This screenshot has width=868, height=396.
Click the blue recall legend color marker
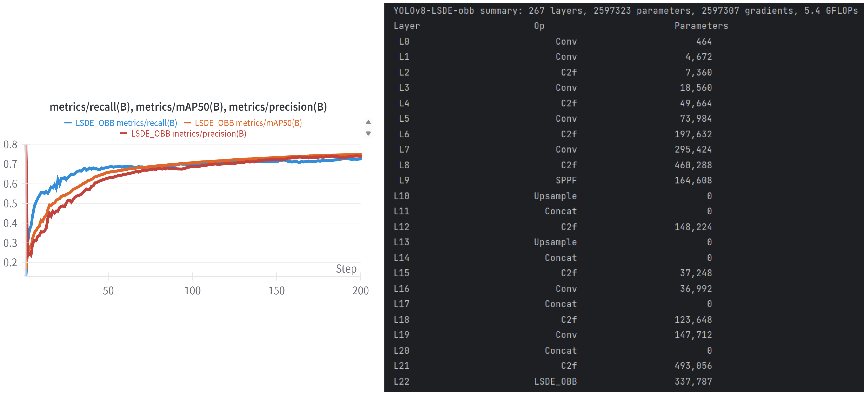click(x=68, y=123)
